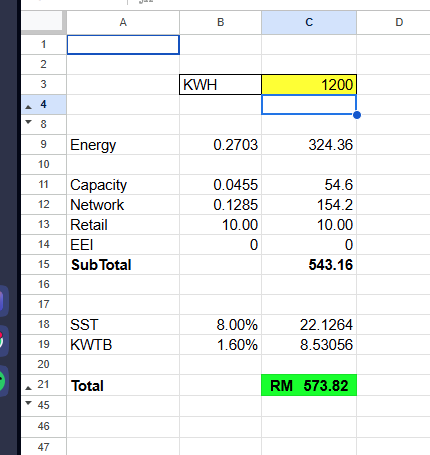Click the unhide-rows down arrow beside row 8
Screen dimensions: 430x455
pyautogui.click(x=29, y=122)
